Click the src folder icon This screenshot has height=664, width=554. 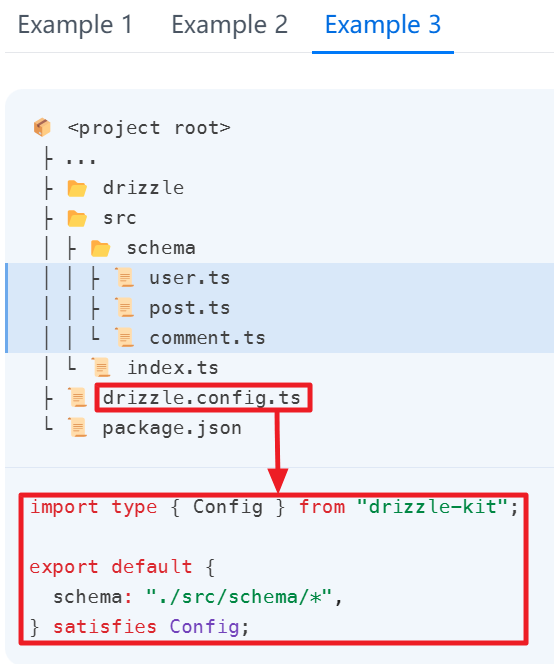77,218
